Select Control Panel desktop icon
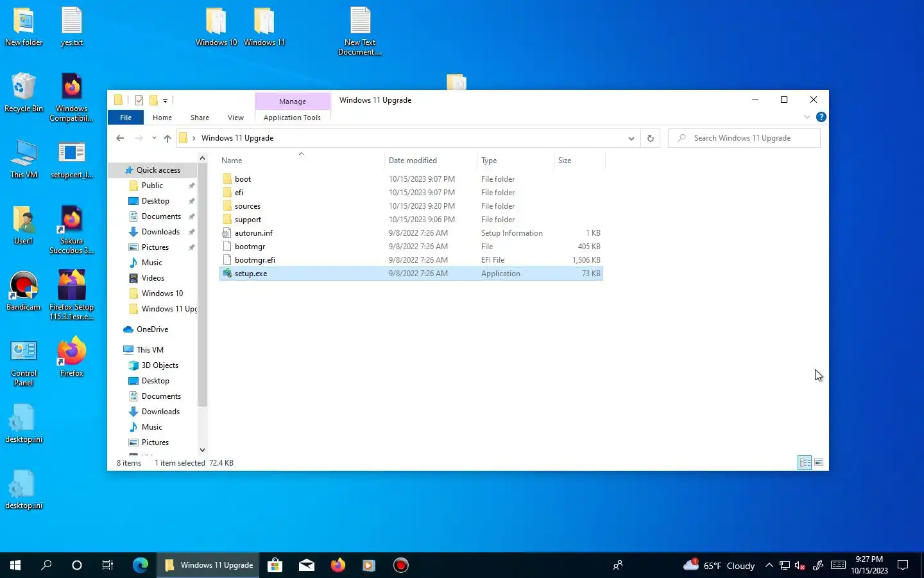Screen dimensions: 924x578 pos(24,362)
